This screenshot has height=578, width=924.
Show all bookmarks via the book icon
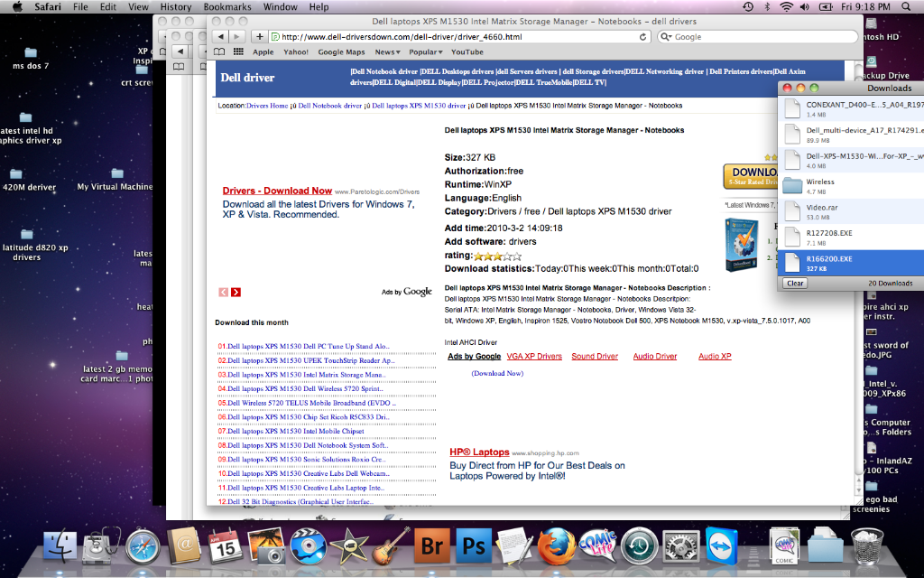click(x=218, y=51)
